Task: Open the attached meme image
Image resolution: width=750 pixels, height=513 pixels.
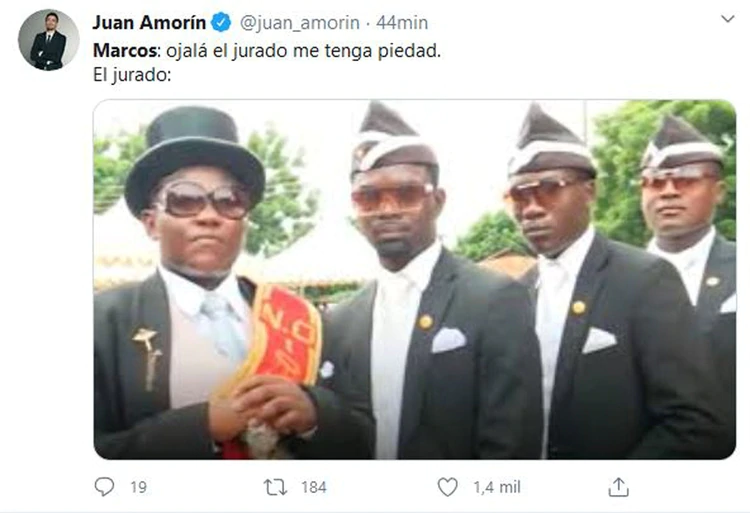Action: (x=414, y=279)
